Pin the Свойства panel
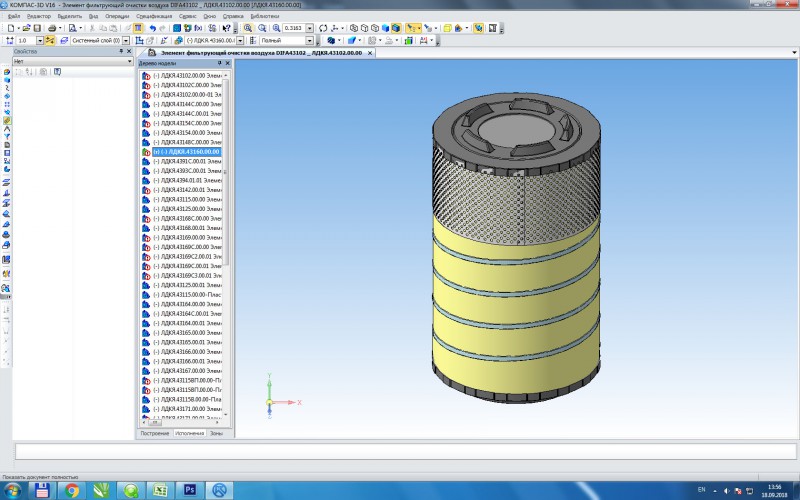The width and height of the screenshot is (800, 500). (121, 51)
